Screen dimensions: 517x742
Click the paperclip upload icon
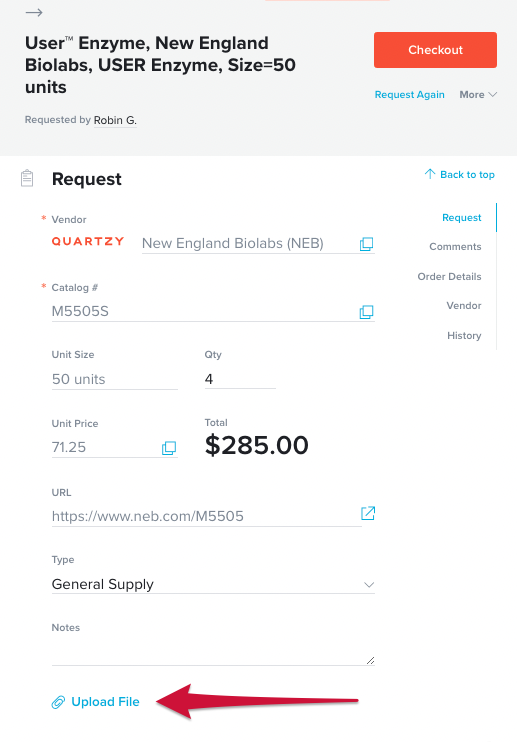58,702
